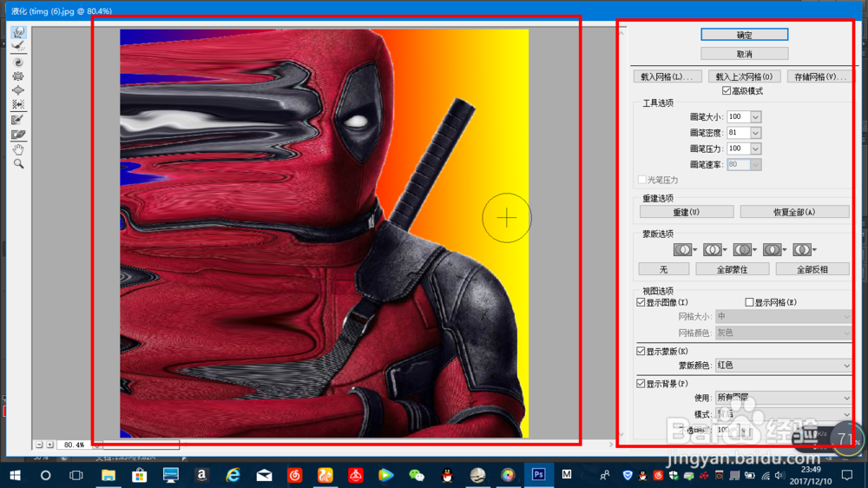
Task: Select the Thaw Mask tool
Action: coord(18,134)
